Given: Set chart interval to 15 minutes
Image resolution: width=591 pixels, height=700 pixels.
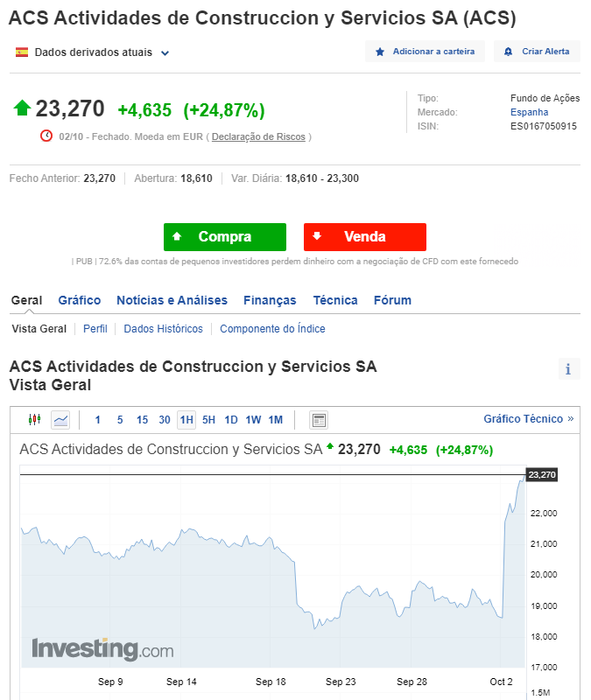Looking at the screenshot, I should click(142, 420).
